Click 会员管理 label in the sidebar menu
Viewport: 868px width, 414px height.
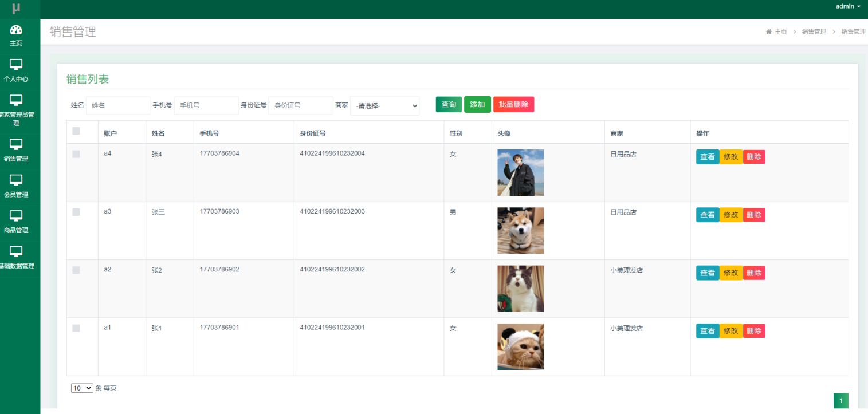(x=16, y=194)
